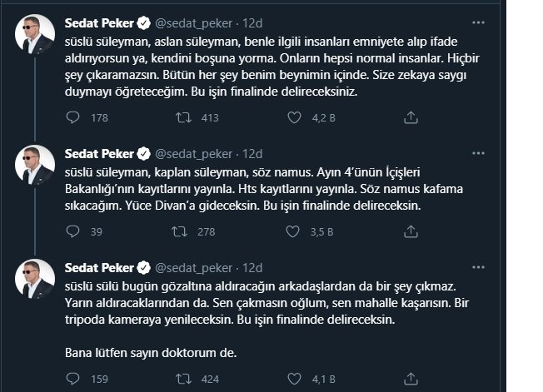Open more options on second tweet
The width and height of the screenshot is (543, 392).
point(478,153)
